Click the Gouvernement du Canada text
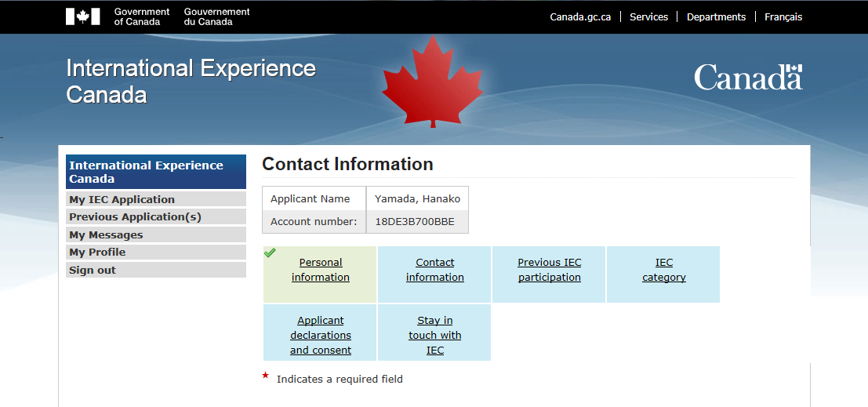This screenshot has width=868, height=407. pos(217,16)
